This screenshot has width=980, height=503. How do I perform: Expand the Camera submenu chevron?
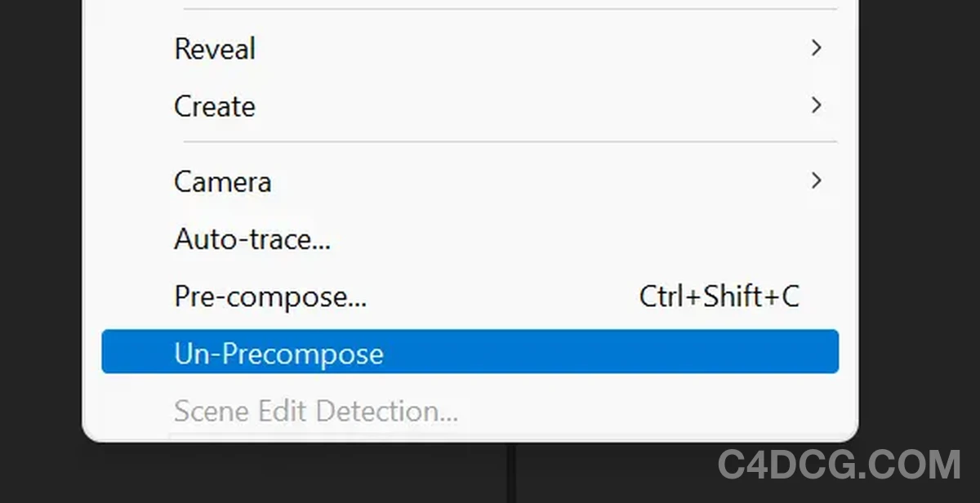coord(816,180)
